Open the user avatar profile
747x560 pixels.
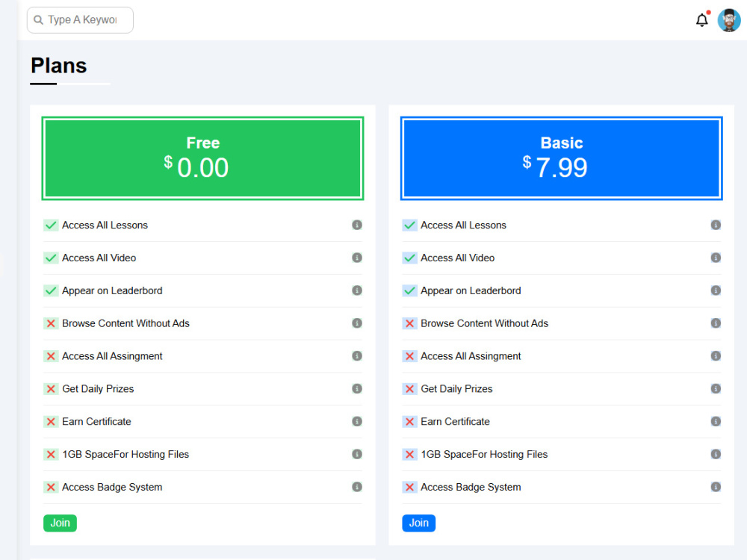(x=729, y=20)
